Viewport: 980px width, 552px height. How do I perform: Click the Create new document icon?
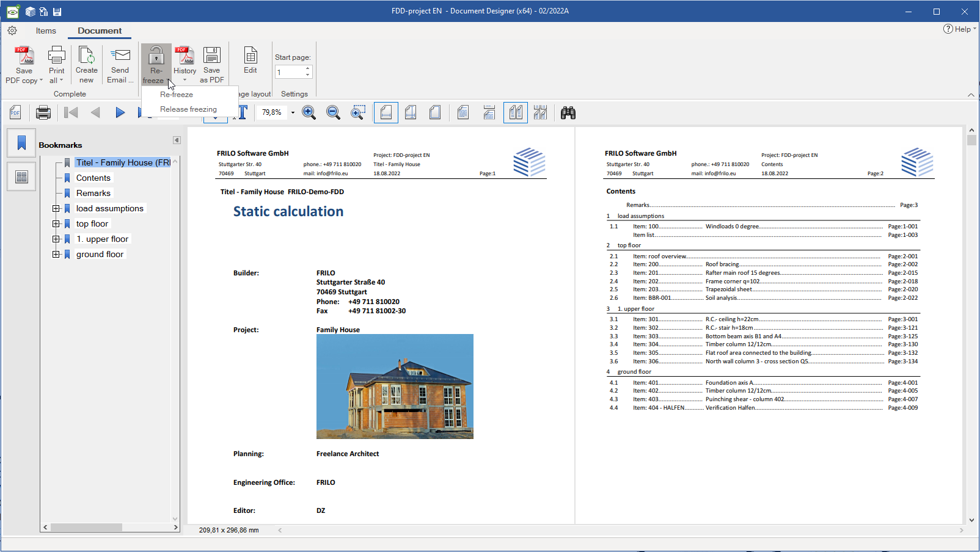(87, 56)
